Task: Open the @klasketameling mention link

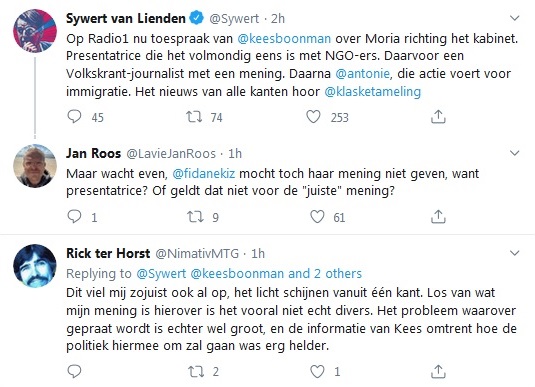Action: tap(373, 91)
